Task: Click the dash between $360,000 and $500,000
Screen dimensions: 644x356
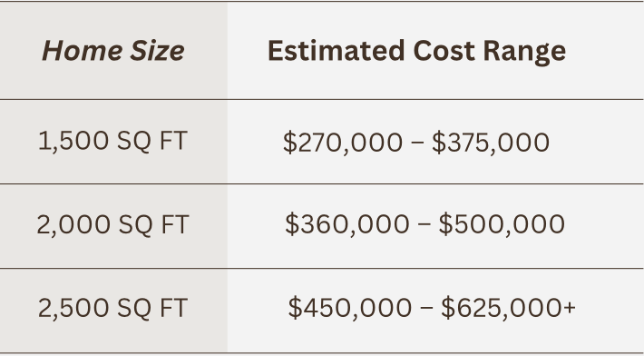Action: coord(424,225)
